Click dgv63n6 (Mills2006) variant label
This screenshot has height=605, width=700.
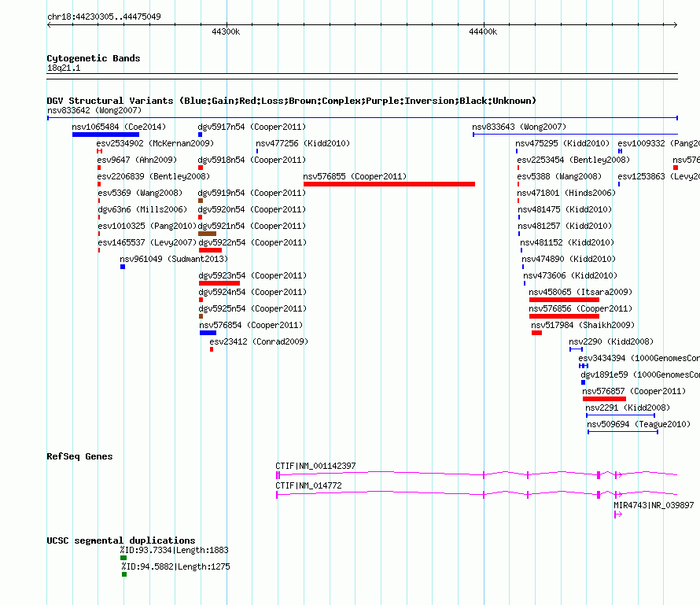click(142, 209)
